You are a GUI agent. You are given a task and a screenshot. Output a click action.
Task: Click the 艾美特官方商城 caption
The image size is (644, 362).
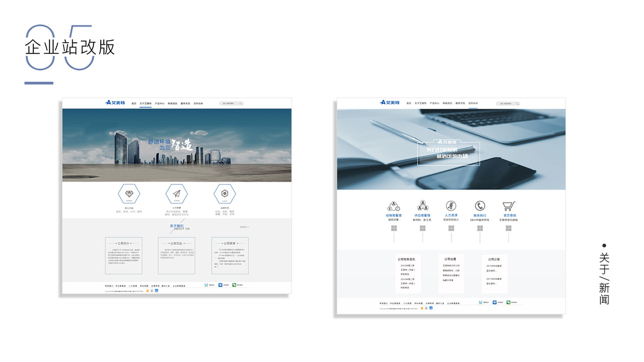pos(508,220)
